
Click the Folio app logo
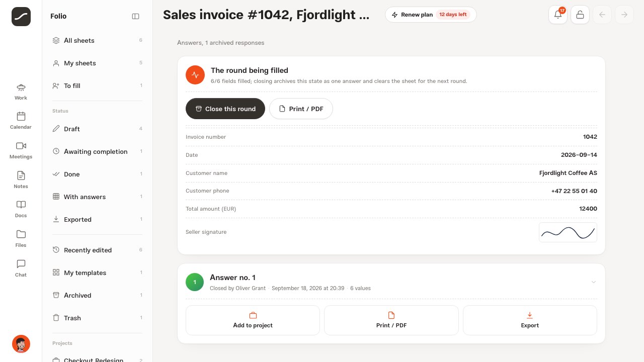(x=21, y=17)
